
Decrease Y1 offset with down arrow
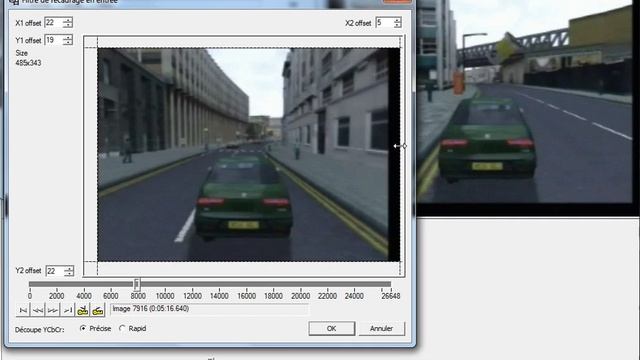68,43
